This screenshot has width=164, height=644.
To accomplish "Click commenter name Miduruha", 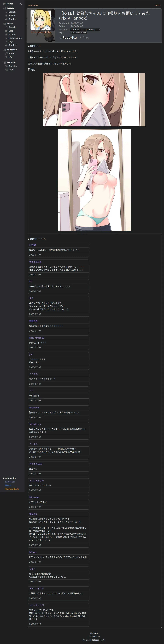I will 34,498.
